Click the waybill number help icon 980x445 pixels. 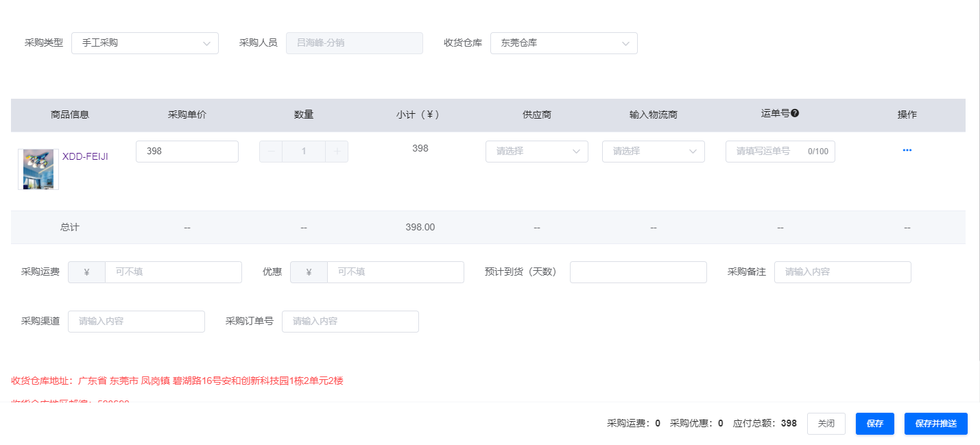pyautogui.click(x=795, y=113)
